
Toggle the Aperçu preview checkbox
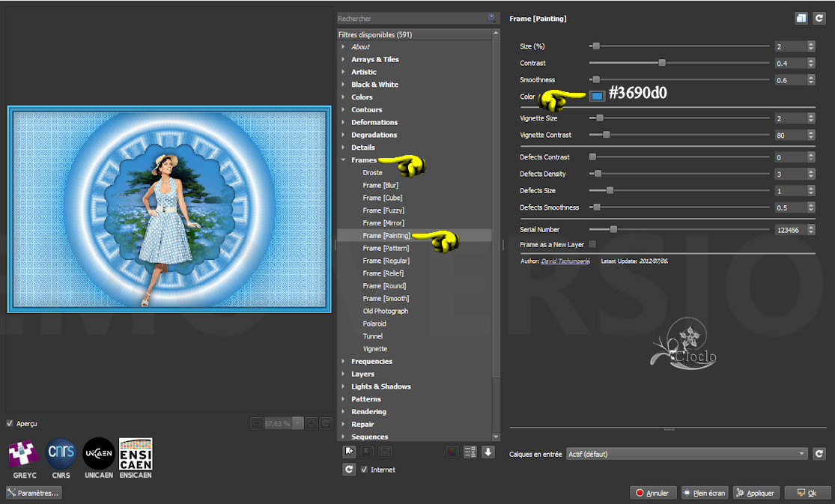(10, 423)
